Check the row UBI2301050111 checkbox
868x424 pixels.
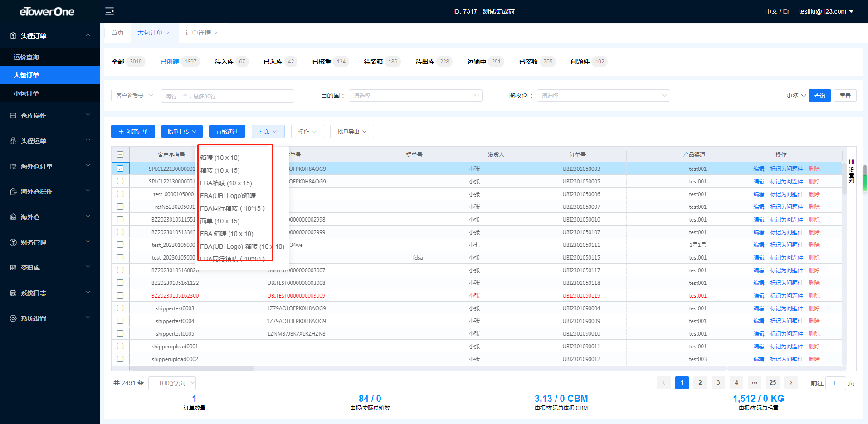click(x=120, y=245)
